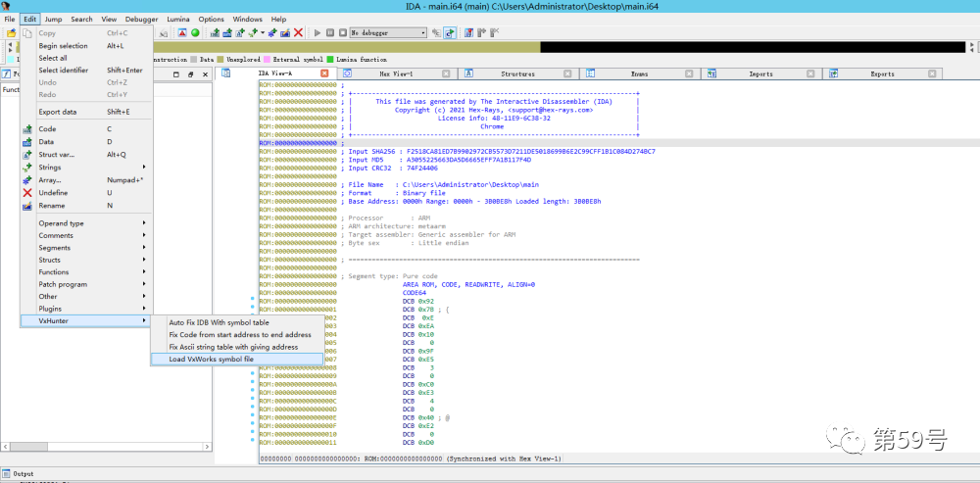Image resolution: width=980 pixels, height=483 pixels.
Task: Open the File menu
Action: click(x=10, y=20)
